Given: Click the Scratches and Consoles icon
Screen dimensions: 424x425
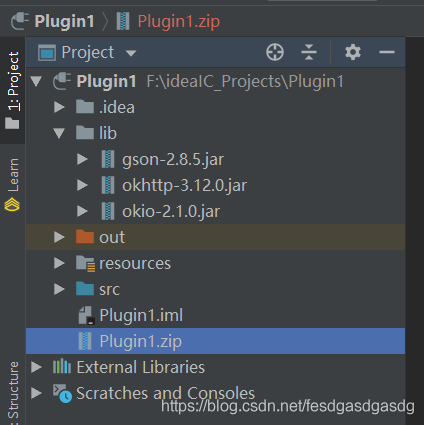Looking at the screenshot, I should (62, 393).
